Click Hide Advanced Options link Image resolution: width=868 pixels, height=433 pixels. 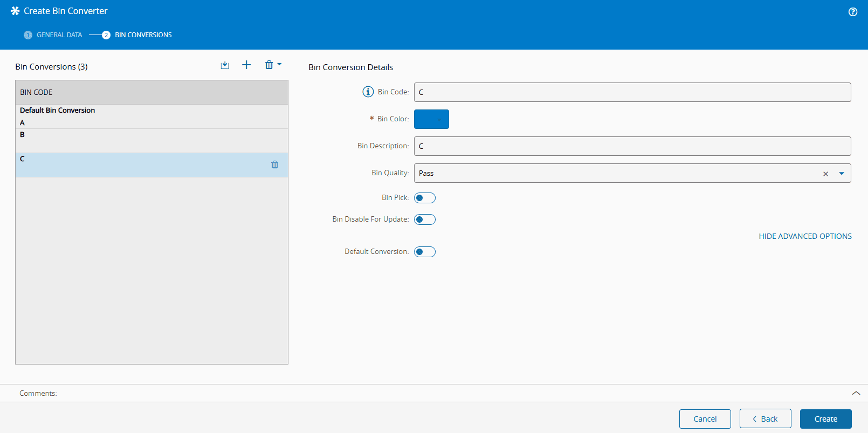(x=805, y=236)
